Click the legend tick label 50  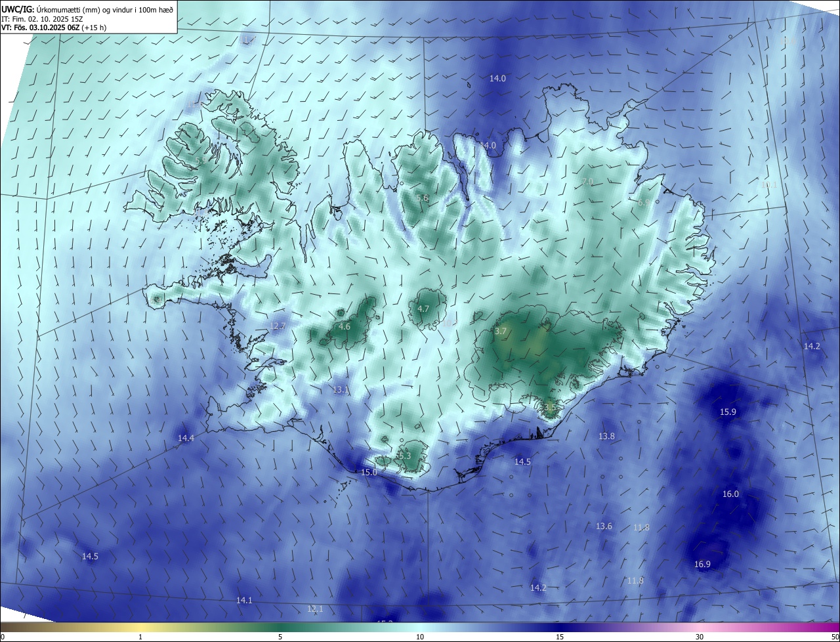pyautogui.click(x=835, y=637)
